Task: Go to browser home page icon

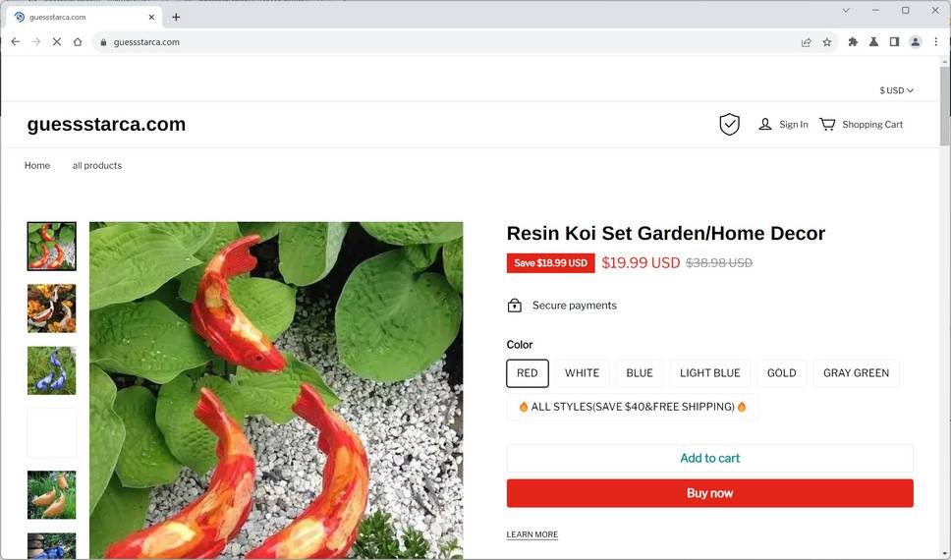Action: pyautogui.click(x=78, y=42)
